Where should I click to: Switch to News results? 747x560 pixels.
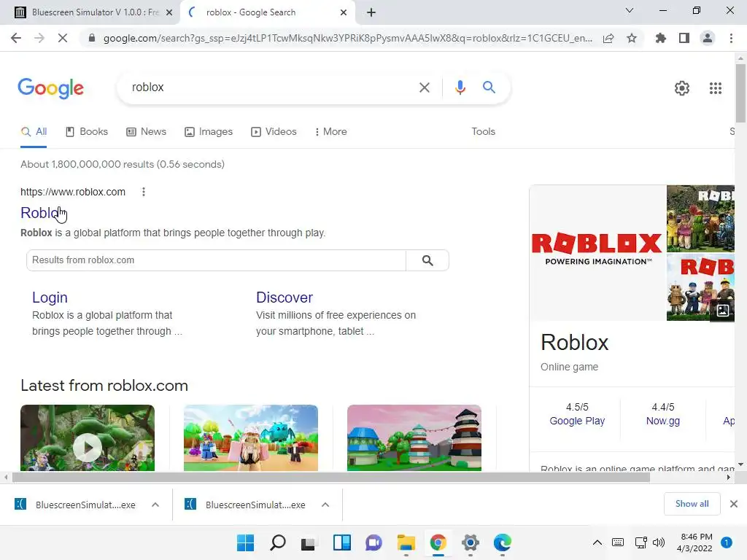click(x=146, y=131)
